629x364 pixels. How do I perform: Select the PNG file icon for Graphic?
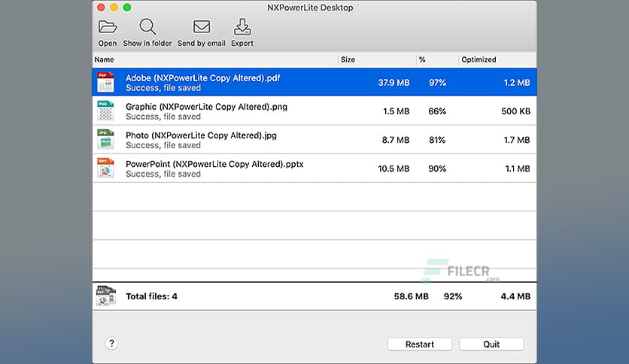point(105,111)
